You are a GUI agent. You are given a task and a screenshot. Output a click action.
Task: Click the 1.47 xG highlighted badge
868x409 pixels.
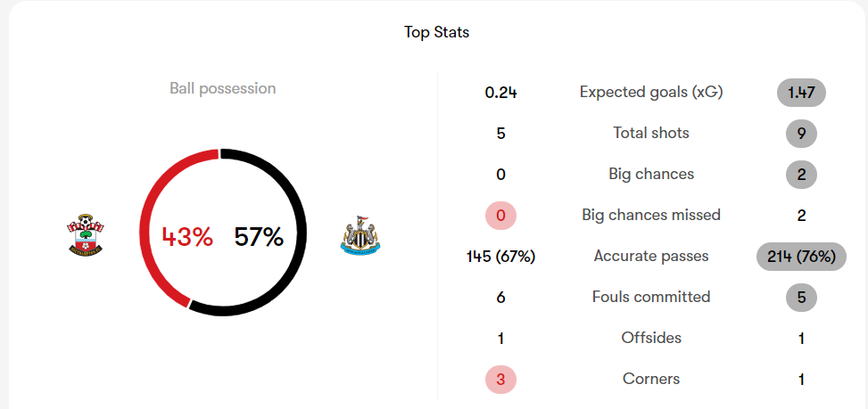[x=801, y=93]
